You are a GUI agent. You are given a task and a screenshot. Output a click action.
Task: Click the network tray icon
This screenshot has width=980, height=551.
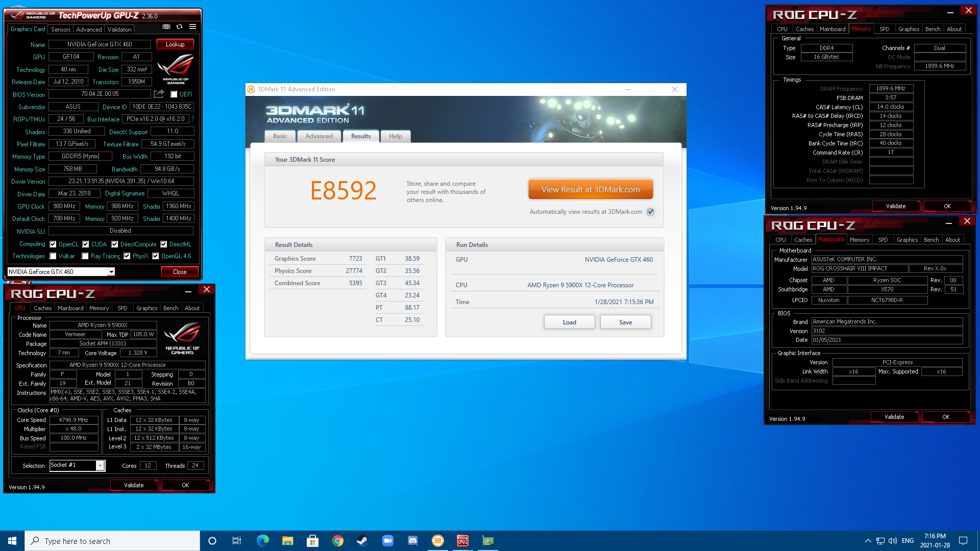[880, 541]
